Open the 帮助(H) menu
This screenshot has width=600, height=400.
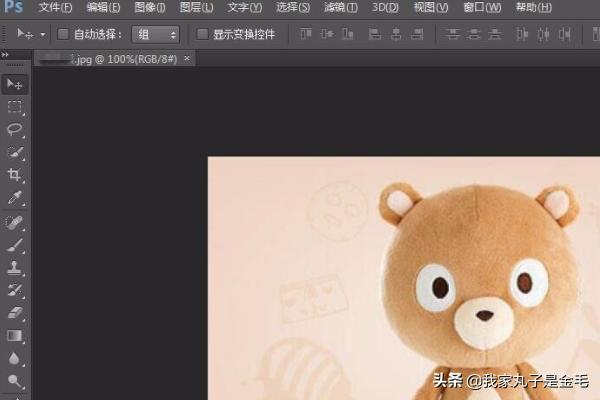point(534,7)
